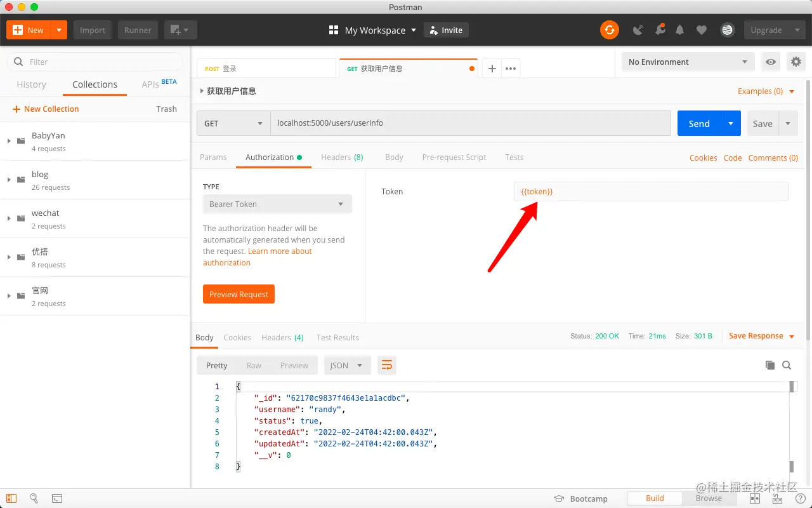The width and height of the screenshot is (812, 508).
Task: Open the request Headers (8) tab
Action: pyautogui.click(x=342, y=157)
